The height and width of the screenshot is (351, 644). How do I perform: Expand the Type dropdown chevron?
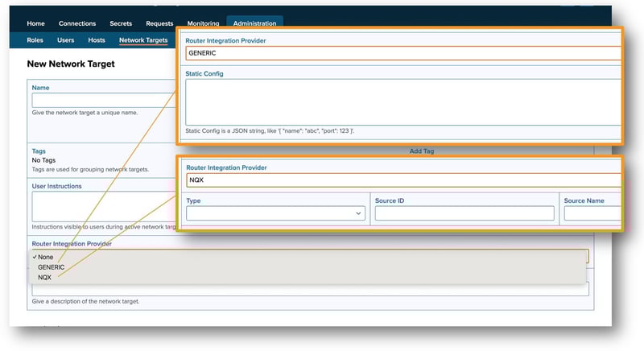click(358, 213)
